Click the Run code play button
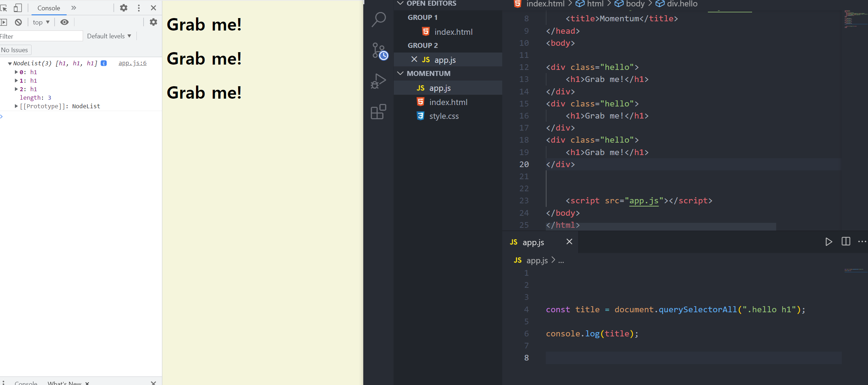The image size is (868, 385). click(x=828, y=242)
